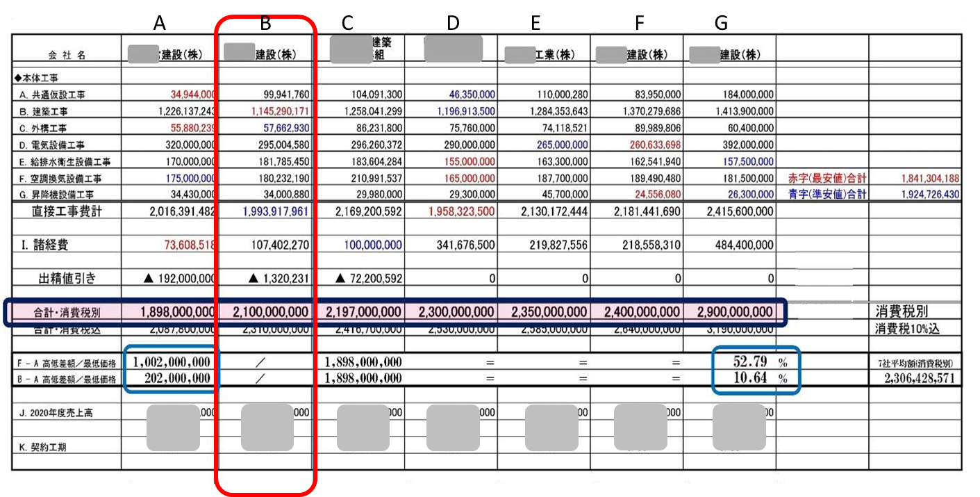Select the 202,000,000 price difference cell
The image size is (980, 497).
[177, 378]
